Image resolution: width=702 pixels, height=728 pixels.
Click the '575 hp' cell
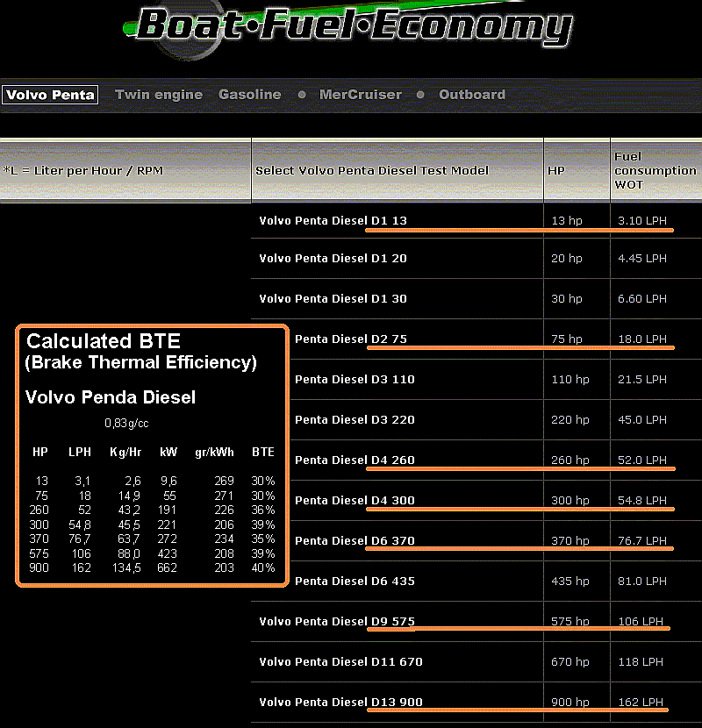pos(570,622)
